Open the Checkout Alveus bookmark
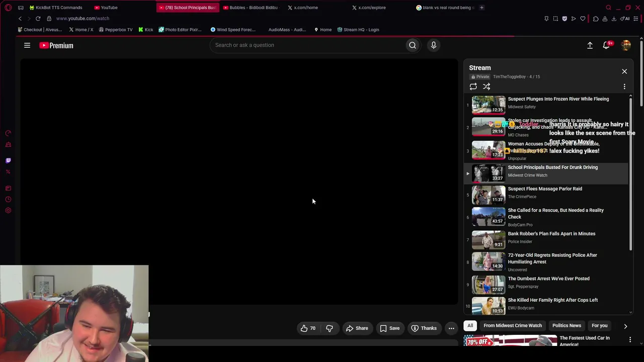This screenshot has width=644, height=362. pyautogui.click(x=39, y=30)
